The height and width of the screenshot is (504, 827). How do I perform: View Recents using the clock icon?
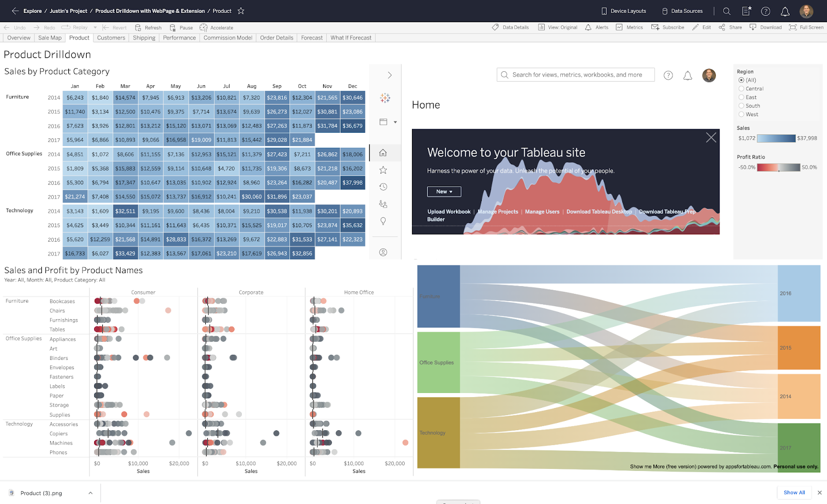pyautogui.click(x=383, y=186)
